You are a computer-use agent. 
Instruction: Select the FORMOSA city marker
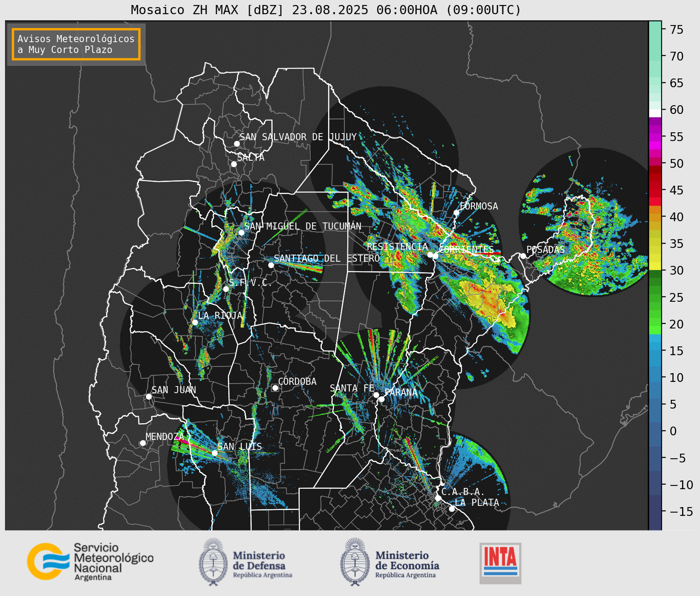457,212
